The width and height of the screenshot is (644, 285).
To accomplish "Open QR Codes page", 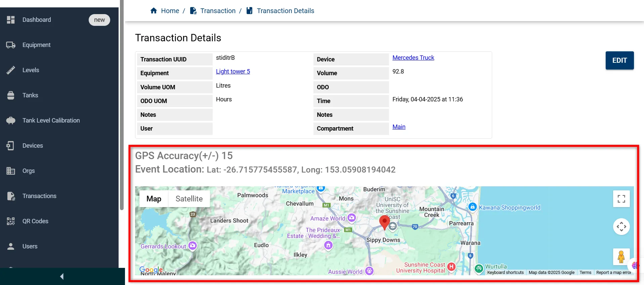I will click(x=35, y=221).
